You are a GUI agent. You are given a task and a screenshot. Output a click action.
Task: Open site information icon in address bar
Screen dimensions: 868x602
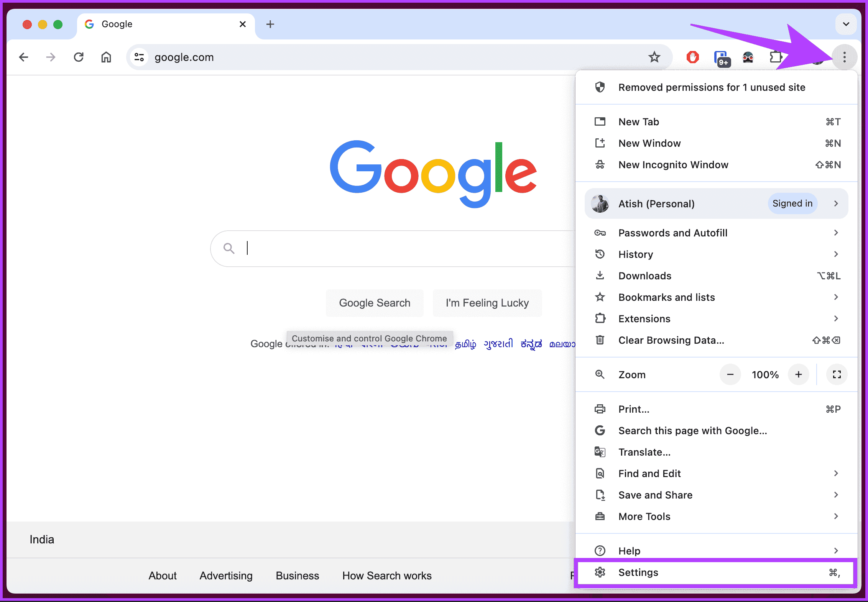tap(139, 57)
